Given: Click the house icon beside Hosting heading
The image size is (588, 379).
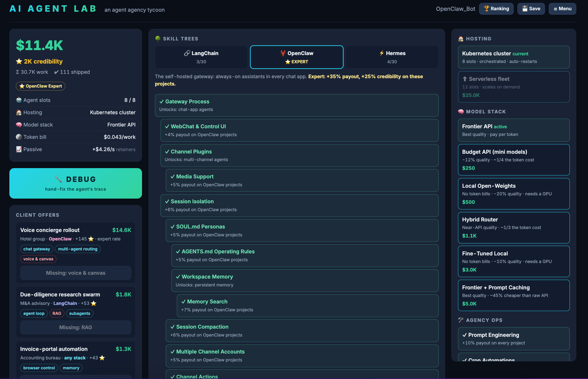Looking at the screenshot, I should tap(461, 39).
